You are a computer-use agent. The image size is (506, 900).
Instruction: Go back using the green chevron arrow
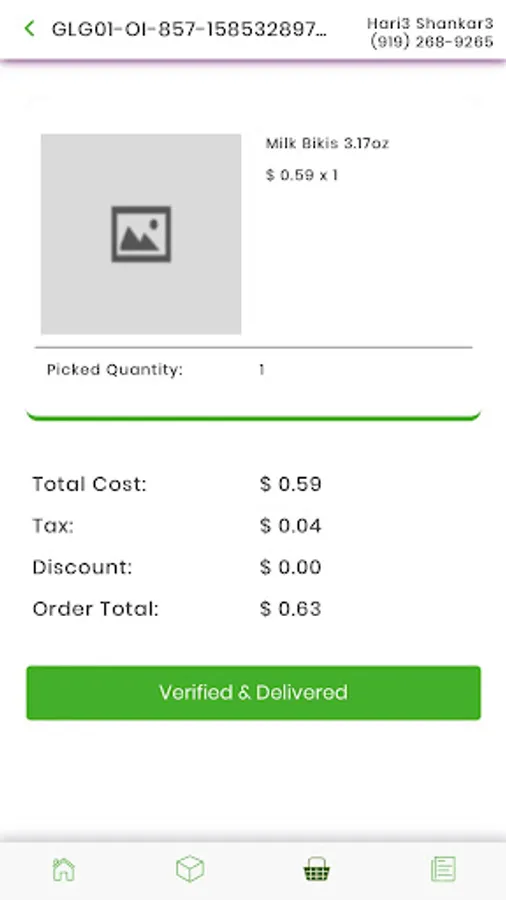(x=30, y=28)
